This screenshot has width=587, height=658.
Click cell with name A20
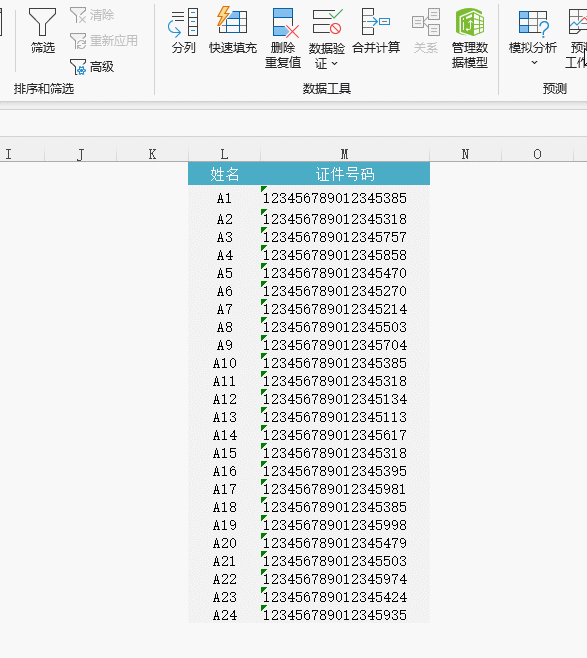point(224,543)
